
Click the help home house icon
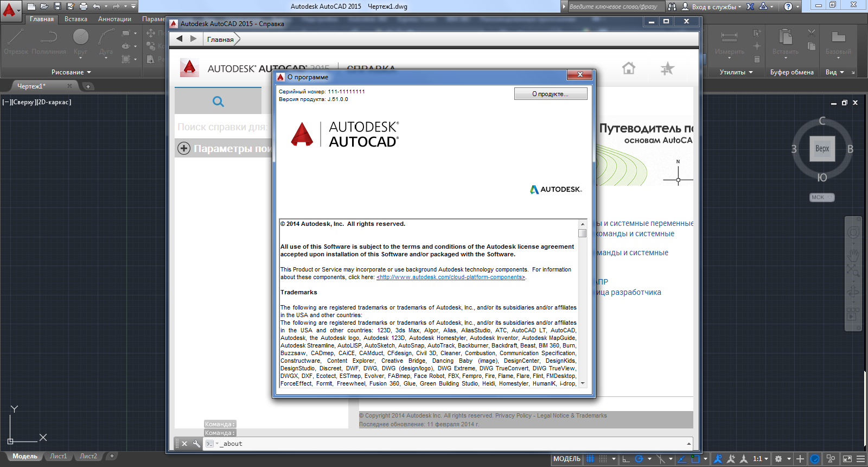629,68
